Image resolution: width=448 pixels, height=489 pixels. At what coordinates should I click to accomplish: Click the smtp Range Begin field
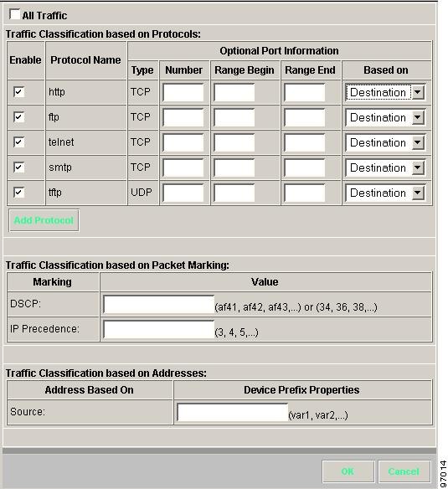[234, 167]
